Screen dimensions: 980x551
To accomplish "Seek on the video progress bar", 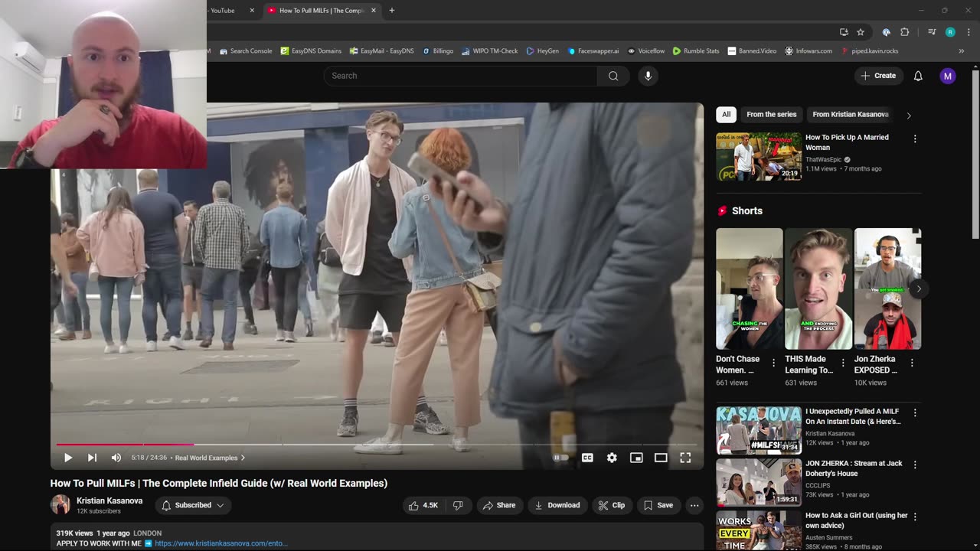I will tap(377, 444).
